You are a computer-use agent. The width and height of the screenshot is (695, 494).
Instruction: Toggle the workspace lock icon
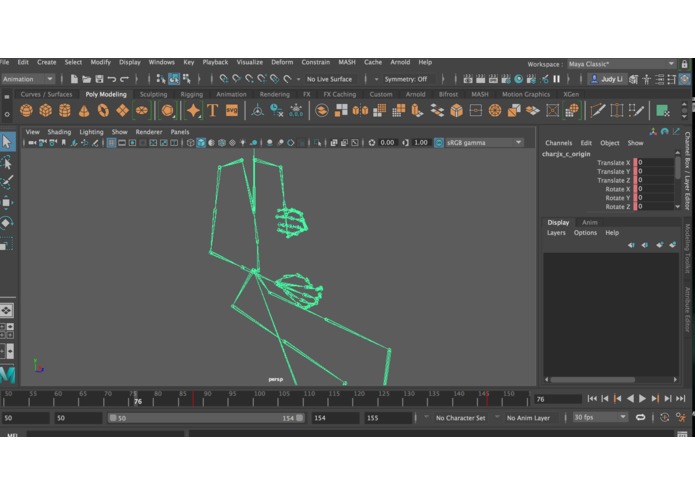tap(684, 64)
